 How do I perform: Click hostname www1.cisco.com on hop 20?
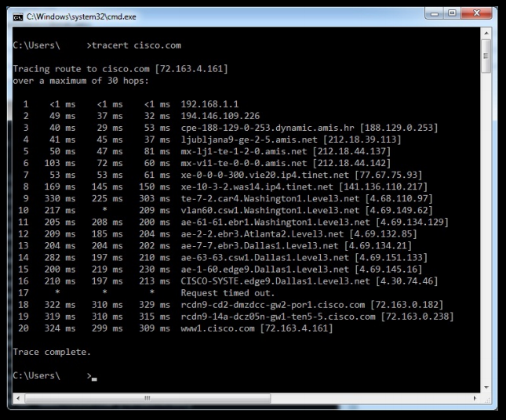click(x=217, y=328)
